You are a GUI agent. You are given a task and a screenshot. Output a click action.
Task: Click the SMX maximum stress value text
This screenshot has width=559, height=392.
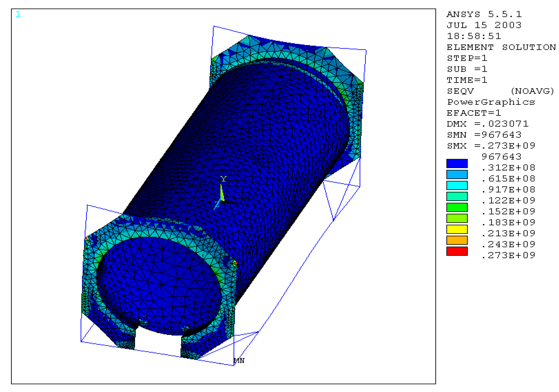[x=491, y=146]
